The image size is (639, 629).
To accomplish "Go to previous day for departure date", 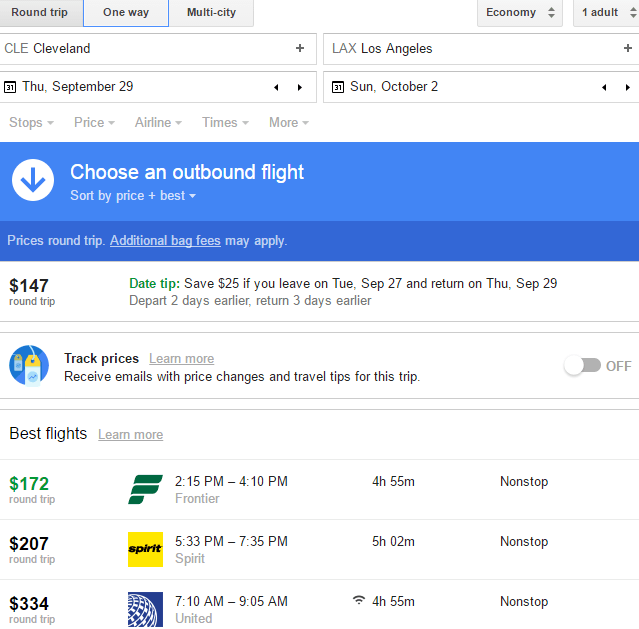I will [x=276, y=87].
